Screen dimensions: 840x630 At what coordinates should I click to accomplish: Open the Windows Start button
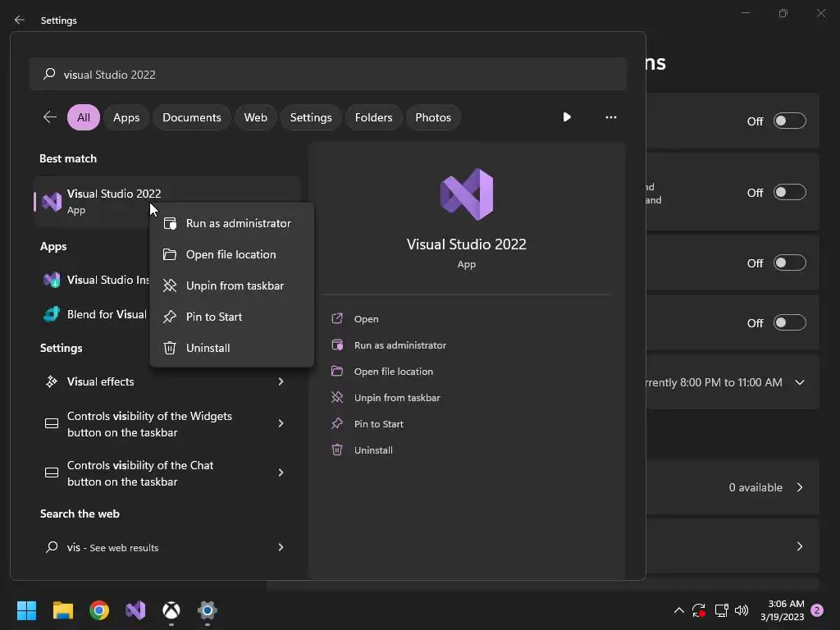[x=26, y=610]
